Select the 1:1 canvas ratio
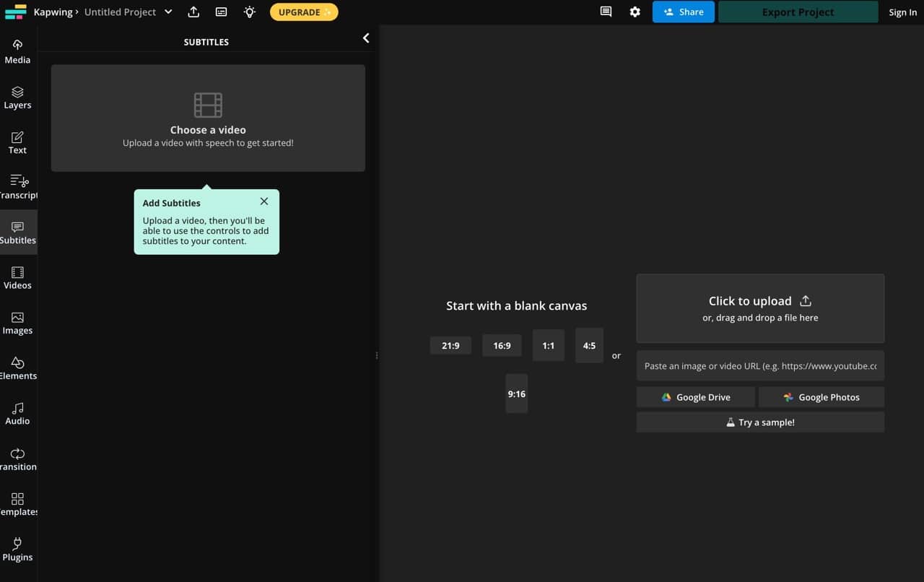The width and height of the screenshot is (924, 582). [x=549, y=346]
